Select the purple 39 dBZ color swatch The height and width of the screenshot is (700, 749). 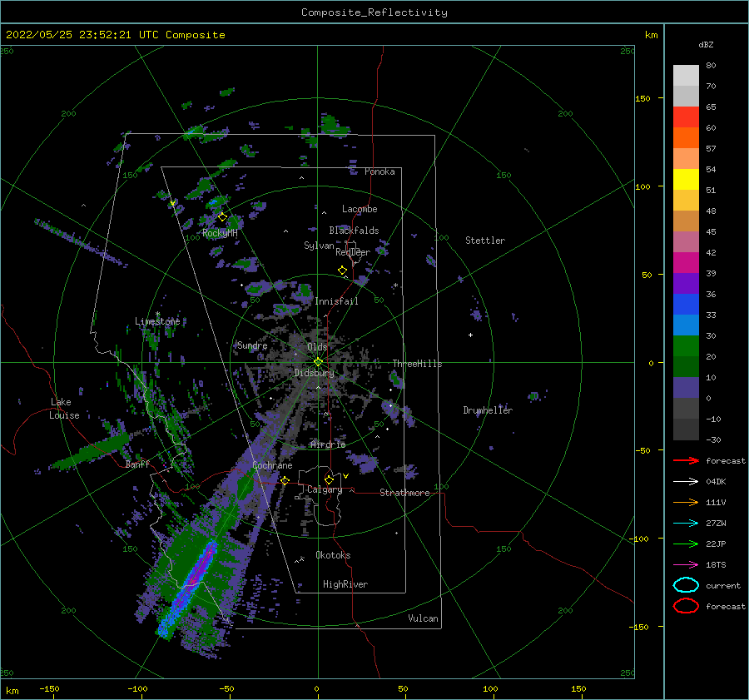(x=686, y=283)
